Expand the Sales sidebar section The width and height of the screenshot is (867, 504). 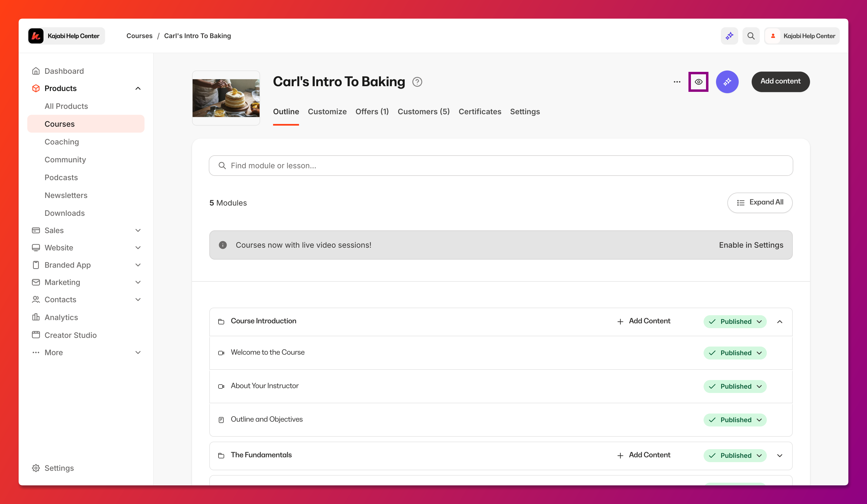pos(138,230)
